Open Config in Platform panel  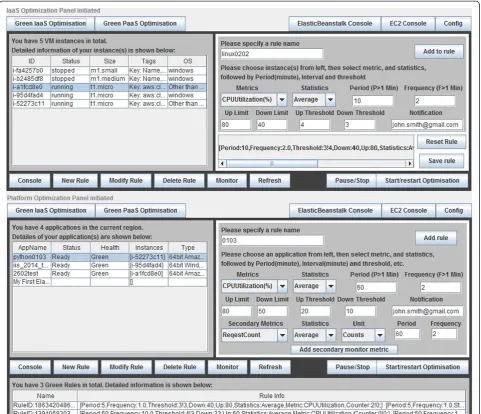[x=454, y=211]
